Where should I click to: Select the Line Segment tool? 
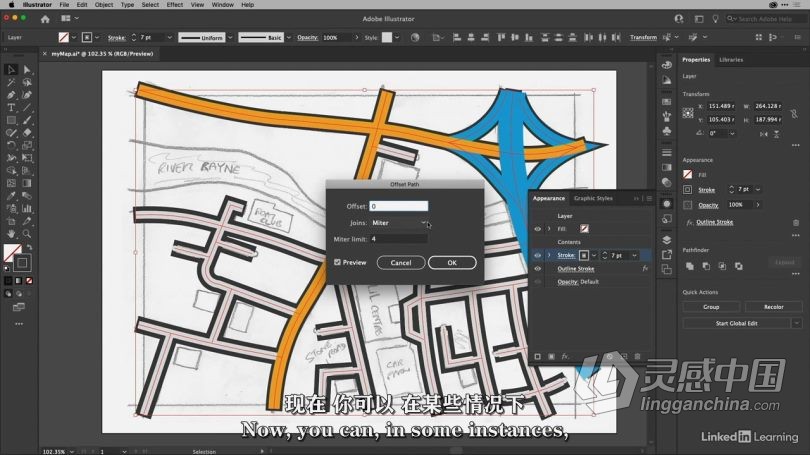click(x=27, y=107)
